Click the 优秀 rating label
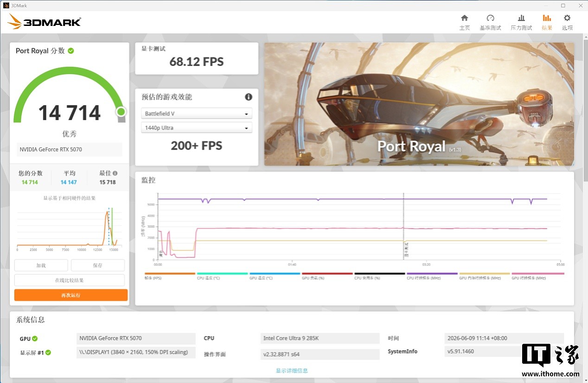 click(70, 134)
